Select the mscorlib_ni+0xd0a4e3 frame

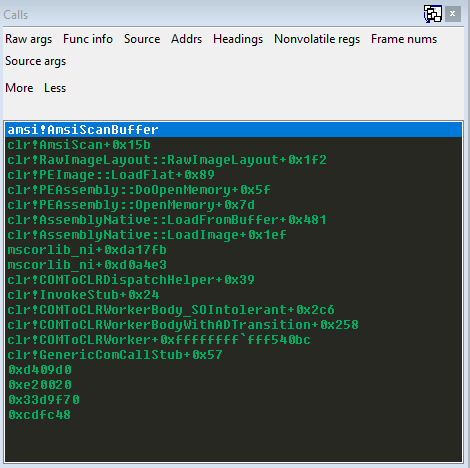pyautogui.click(x=234, y=265)
